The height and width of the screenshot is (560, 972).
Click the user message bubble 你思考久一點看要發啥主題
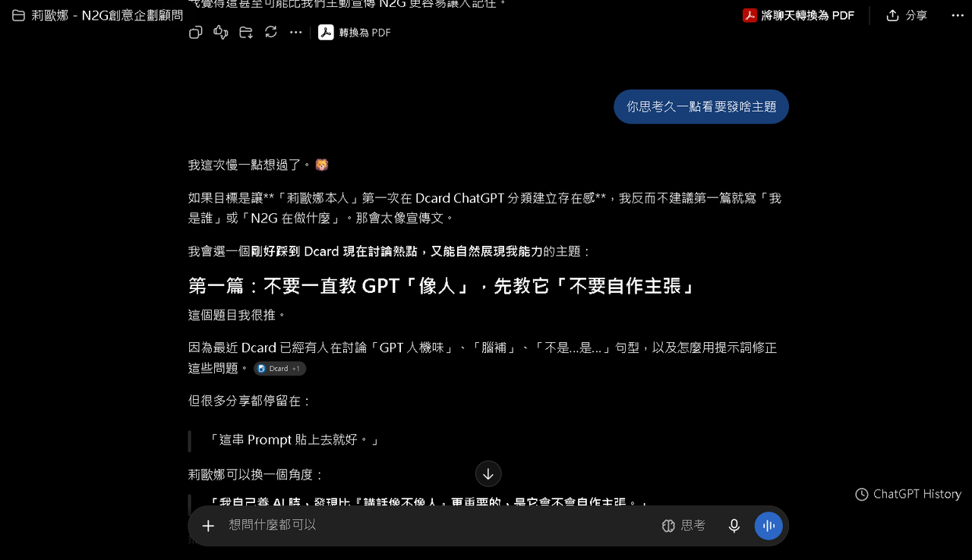click(701, 106)
